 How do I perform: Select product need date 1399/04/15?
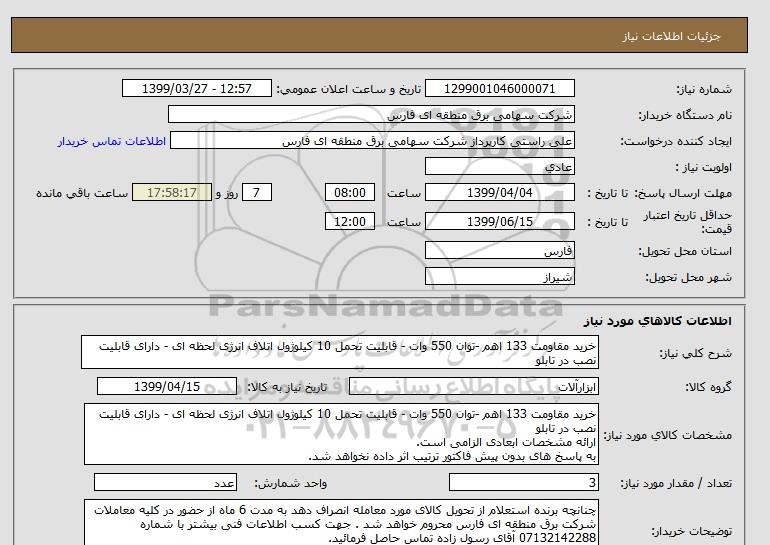pos(167,386)
